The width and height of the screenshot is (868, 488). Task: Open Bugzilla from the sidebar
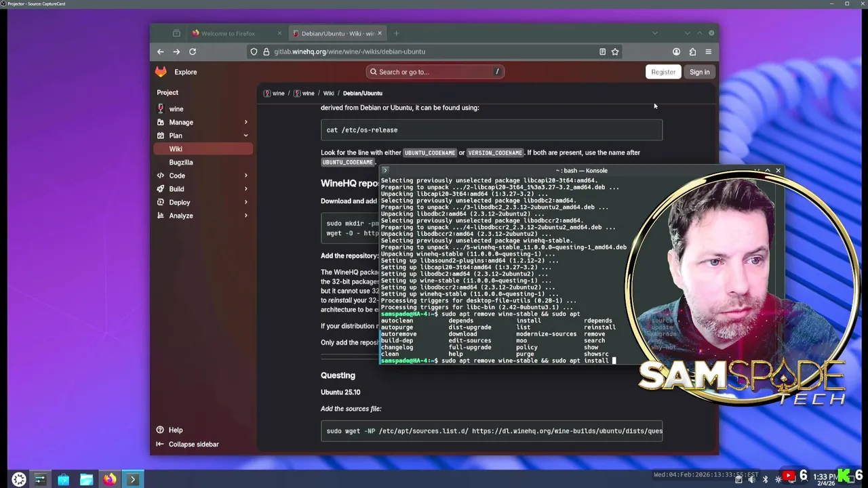pos(203,162)
